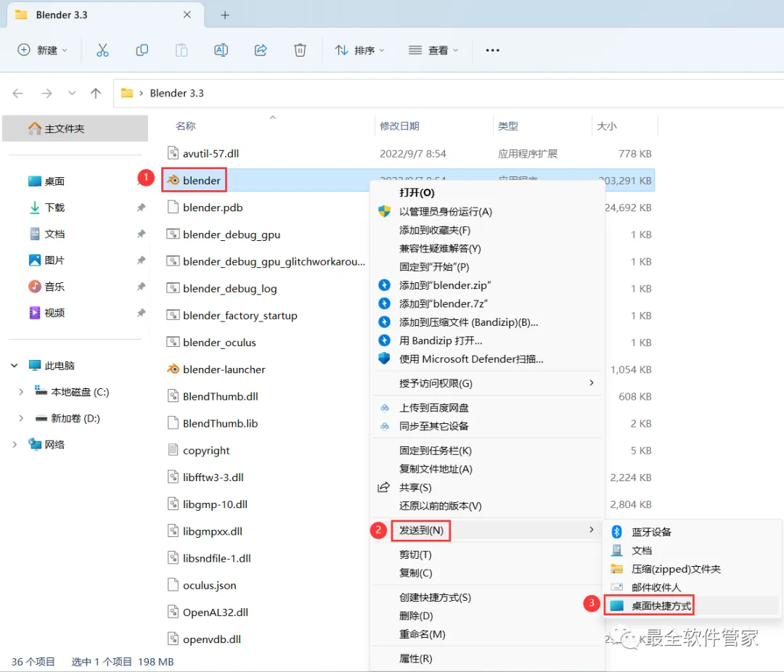Click Blender 3.3 in the address bar

177,94
